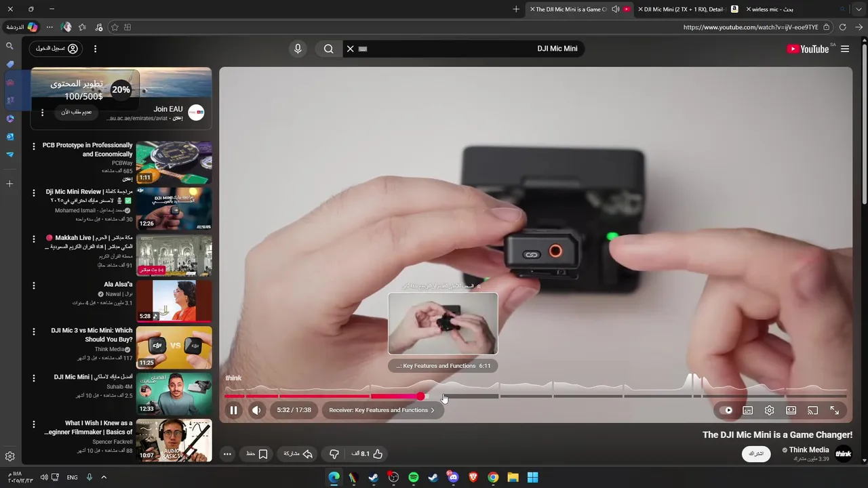Viewport: 868px width, 488px height.
Task: Expand the 'Receiver: Key Features and Functions' chapter
Action: [382, 410]
